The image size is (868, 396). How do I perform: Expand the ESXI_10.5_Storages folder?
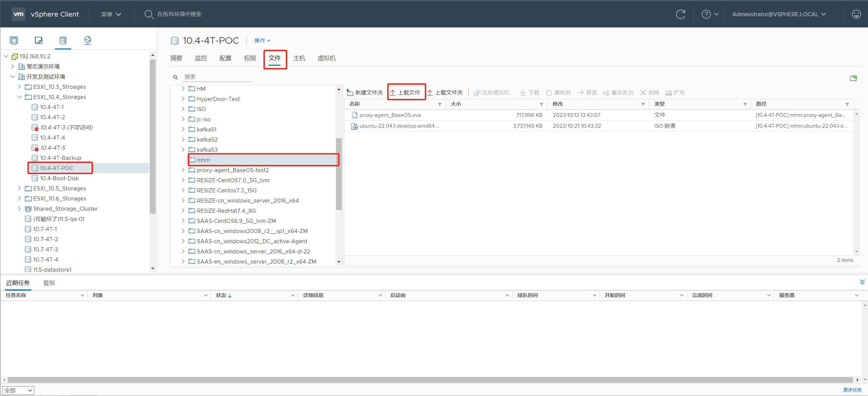tap(19, 188)
